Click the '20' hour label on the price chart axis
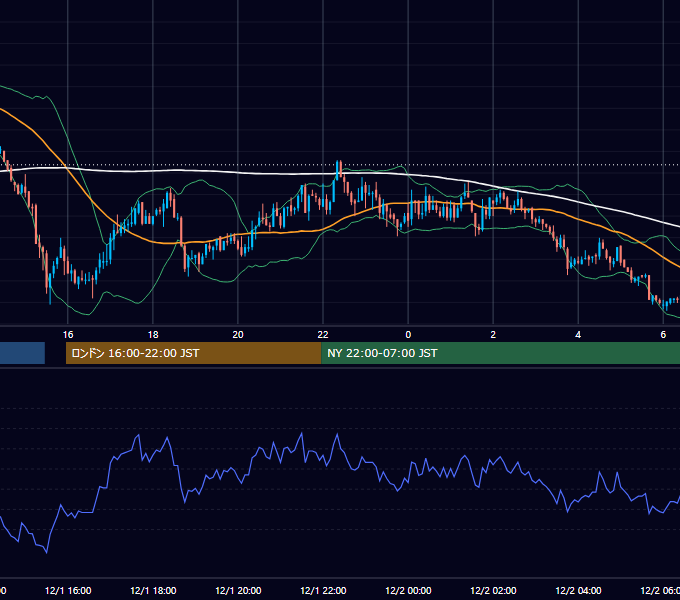 238,335
